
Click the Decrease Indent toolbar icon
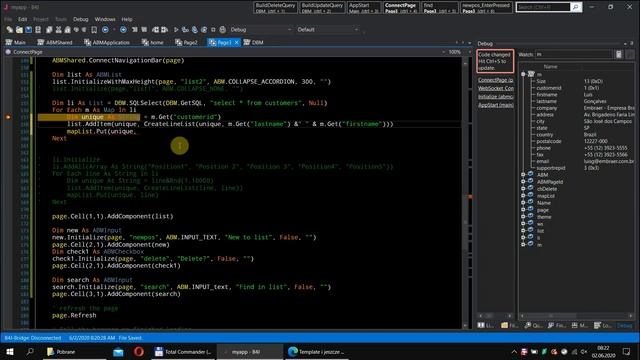[x=156, y=30]
